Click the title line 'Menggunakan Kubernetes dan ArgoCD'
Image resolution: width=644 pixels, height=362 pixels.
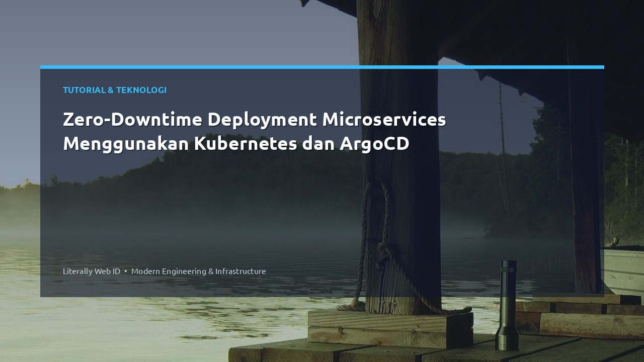coord(236,144)
